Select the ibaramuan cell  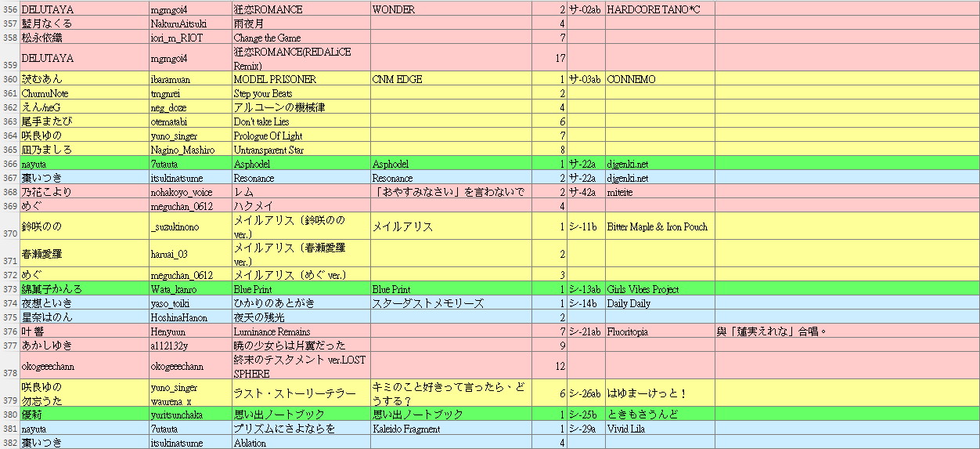(189, 79)
